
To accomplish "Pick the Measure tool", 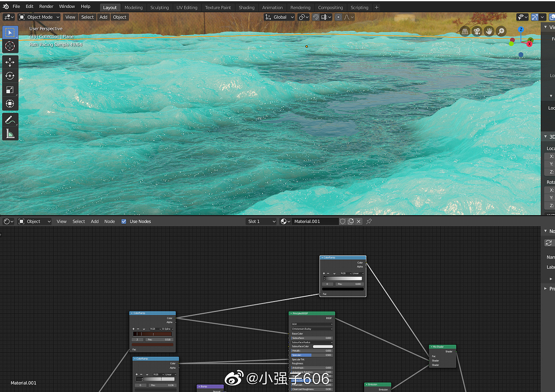I will pos(10,133).
